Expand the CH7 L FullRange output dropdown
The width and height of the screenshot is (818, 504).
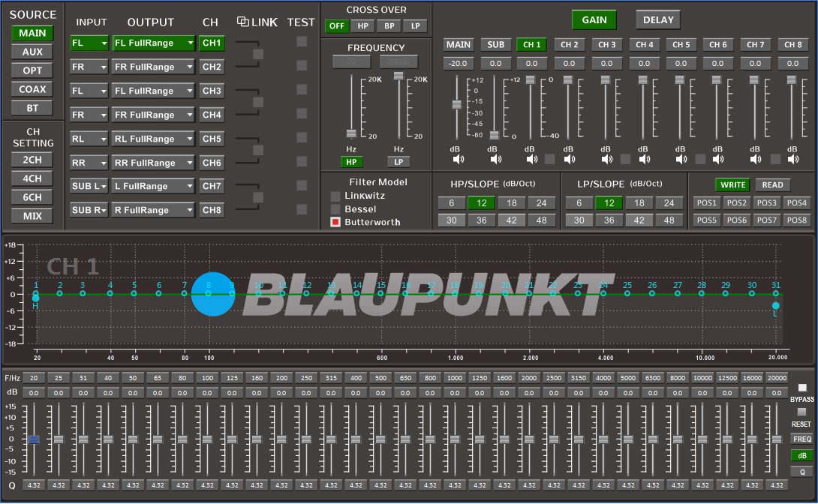[154, 187]
